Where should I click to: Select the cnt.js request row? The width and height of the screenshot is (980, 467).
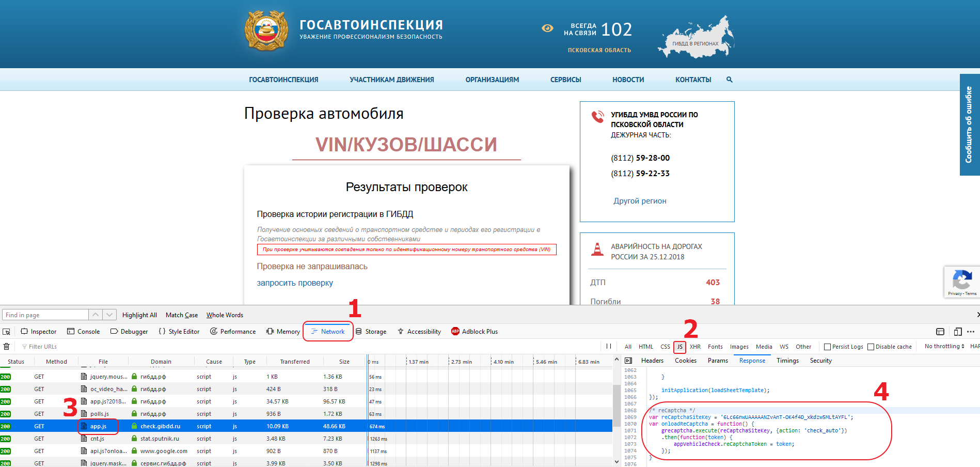pyautogui.click(x=306, y=439)
